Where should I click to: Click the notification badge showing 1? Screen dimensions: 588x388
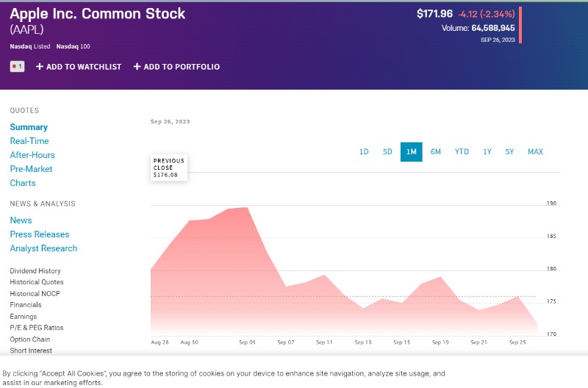click(17, 66)
